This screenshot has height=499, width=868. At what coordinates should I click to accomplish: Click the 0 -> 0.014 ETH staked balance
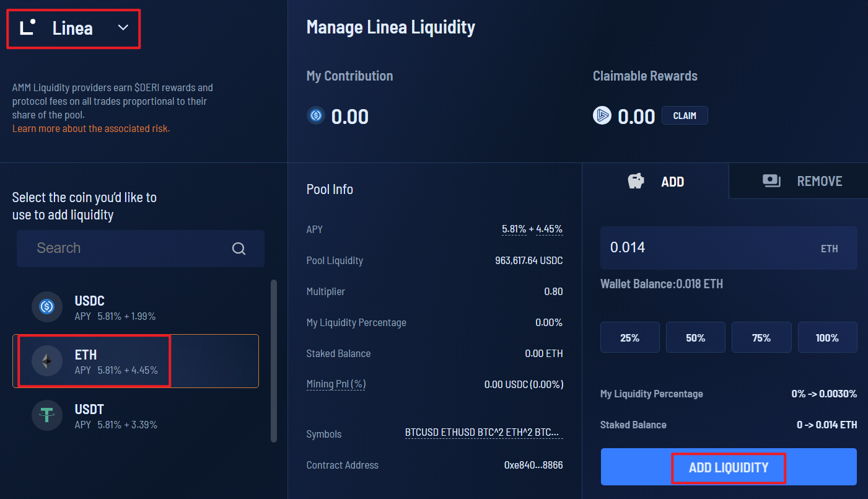tap(827, 425)
